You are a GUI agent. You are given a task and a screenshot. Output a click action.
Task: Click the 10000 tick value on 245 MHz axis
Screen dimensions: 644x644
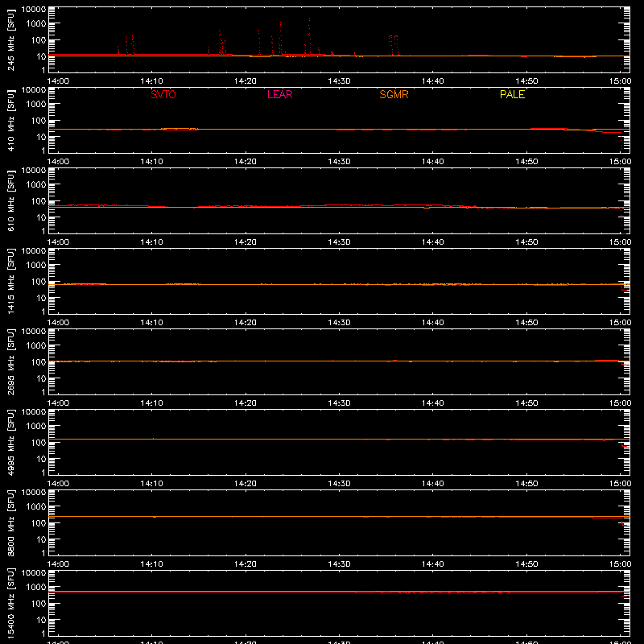pos(34,9)
